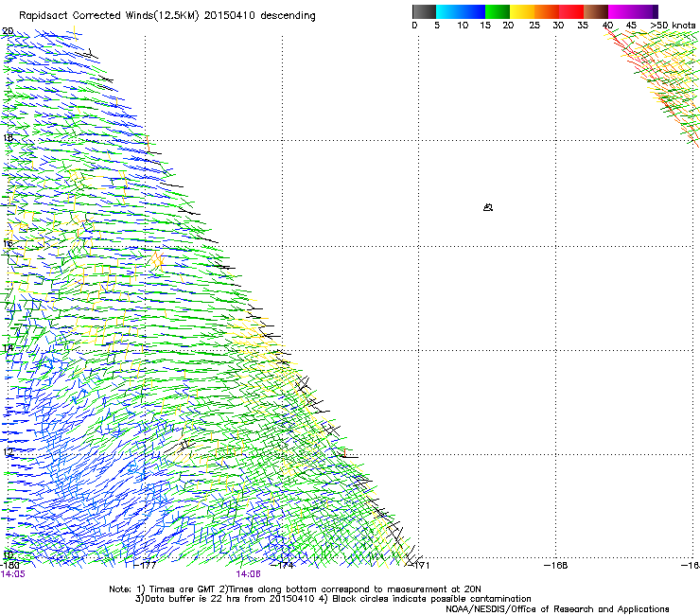
Task: Click the -171 longitude axis label
Action: (x=419, y=565)
